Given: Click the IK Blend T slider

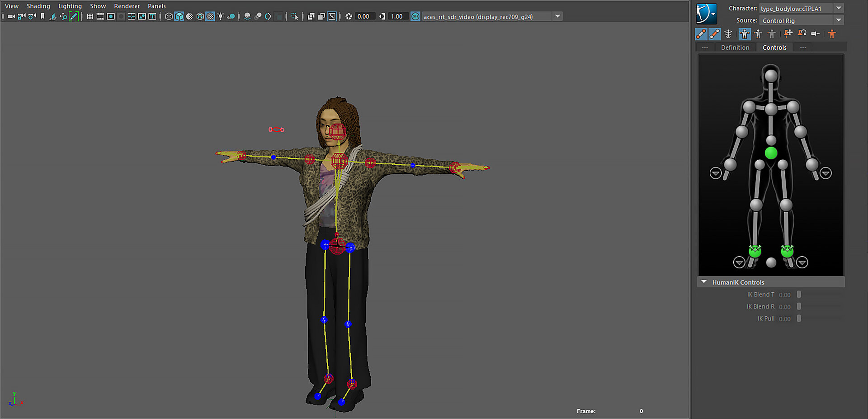Looking at the screenshot, I should coord(799,295).
